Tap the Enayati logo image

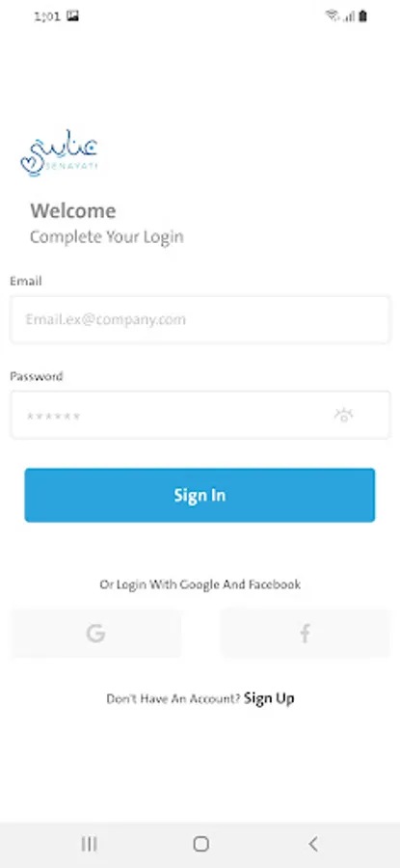60,153
